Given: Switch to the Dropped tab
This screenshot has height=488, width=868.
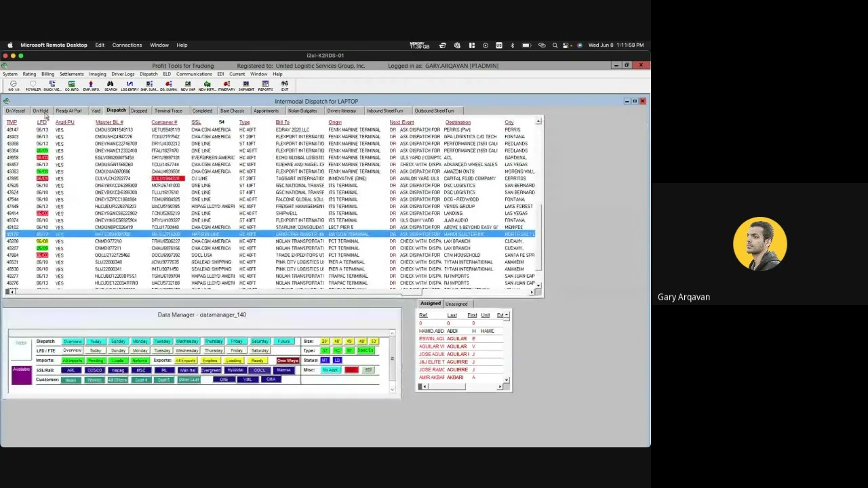Looking at the screenshot, I should tap(139, 110).
